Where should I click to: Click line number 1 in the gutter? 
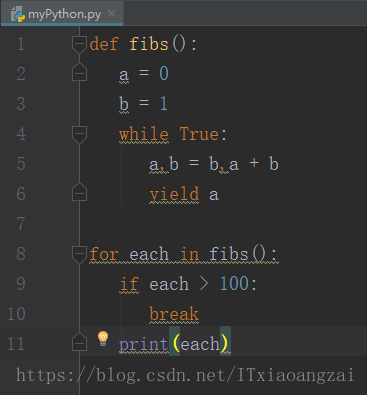tap(21, 44)
